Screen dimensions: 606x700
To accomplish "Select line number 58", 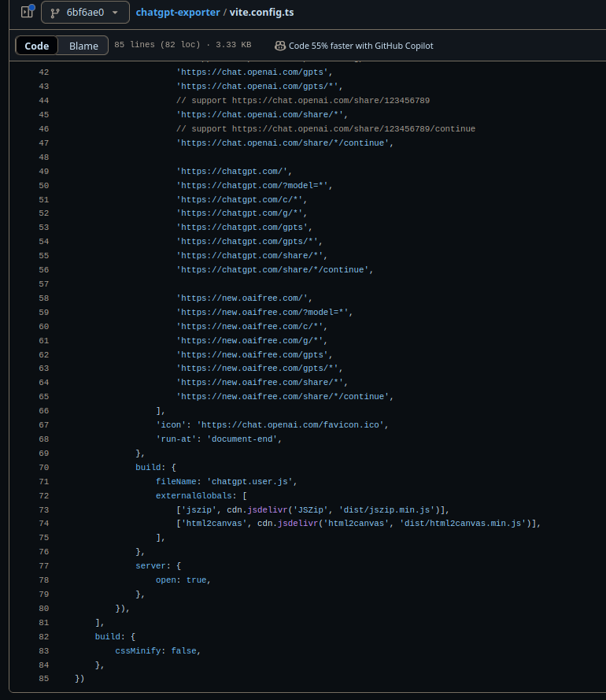I will point(44,298).
